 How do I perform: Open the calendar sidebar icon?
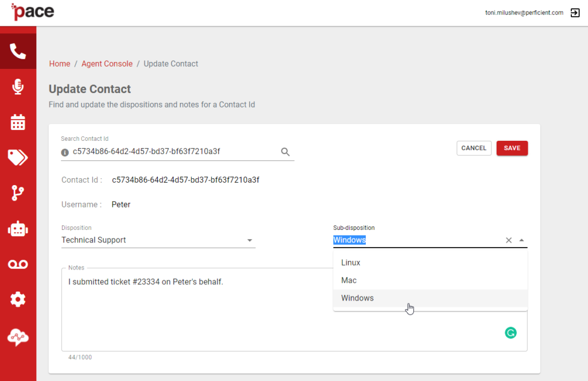(18, 122)
